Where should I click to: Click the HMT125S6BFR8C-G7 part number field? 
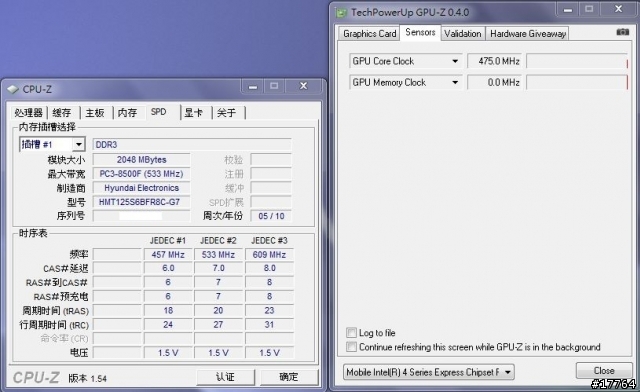(141, 202)
